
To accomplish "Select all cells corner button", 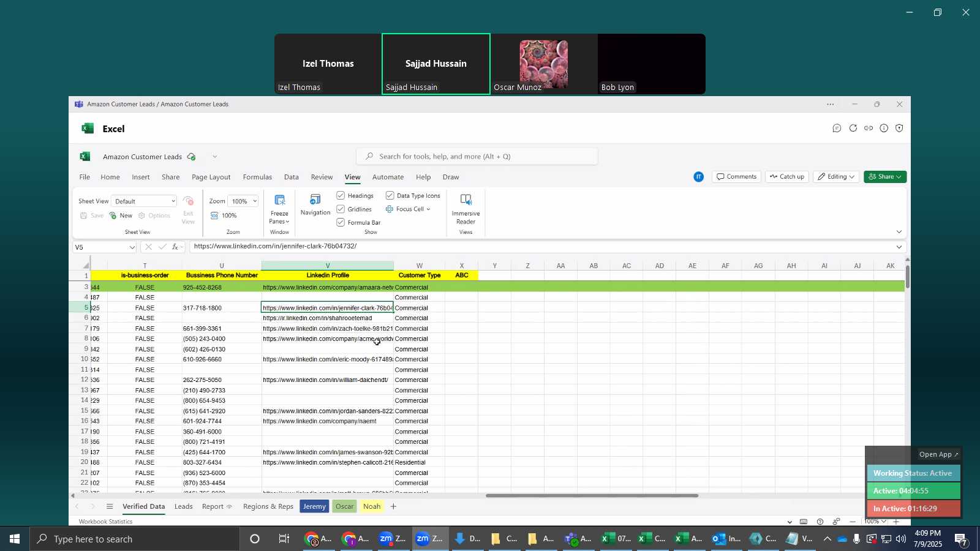I will coord(86,266).
